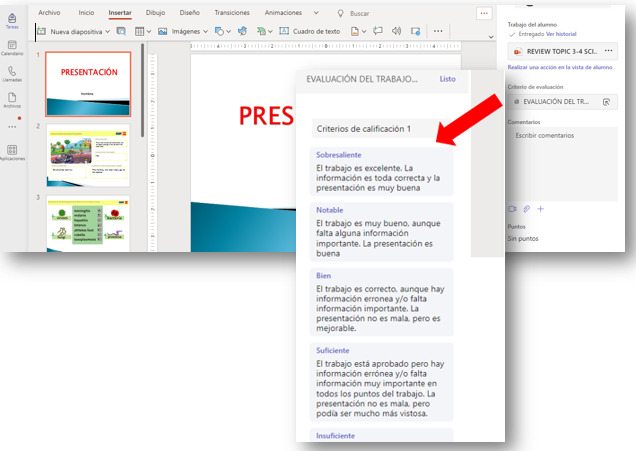Click Listo in the rubric panel

coord(447,79)
